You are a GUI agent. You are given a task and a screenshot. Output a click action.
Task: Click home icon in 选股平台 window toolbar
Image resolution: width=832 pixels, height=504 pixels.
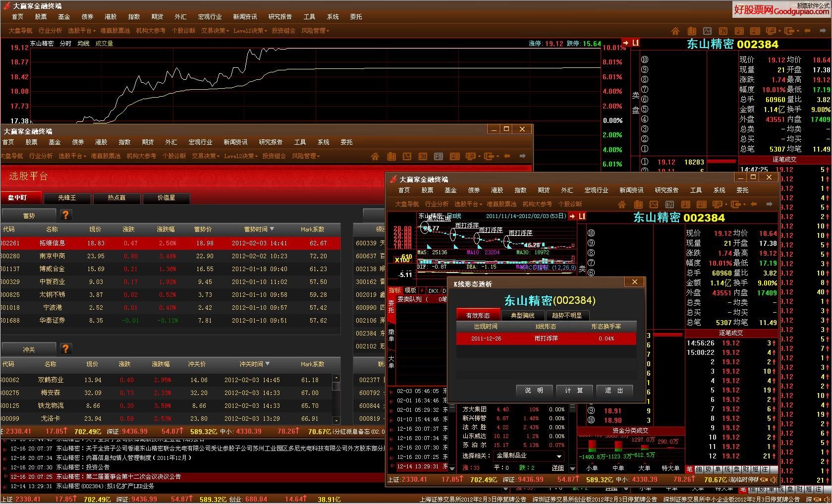pyautogui.click(x=375, y=156)
